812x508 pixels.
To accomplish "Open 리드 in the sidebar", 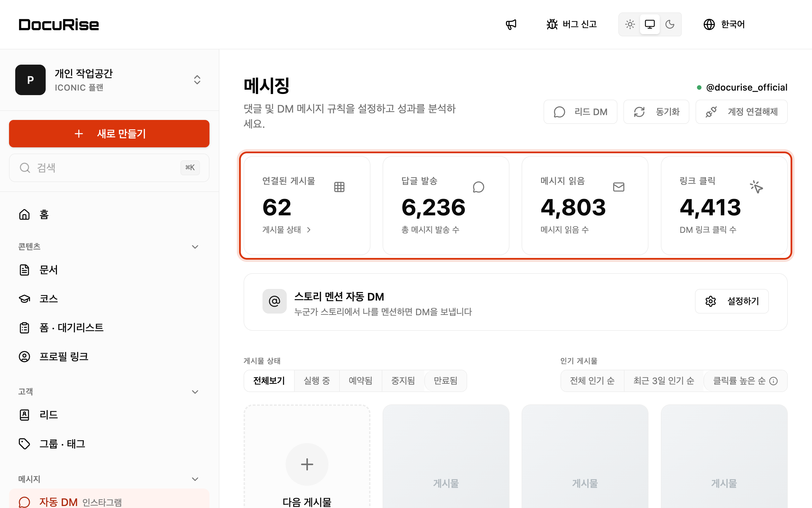I will point(109,415).
